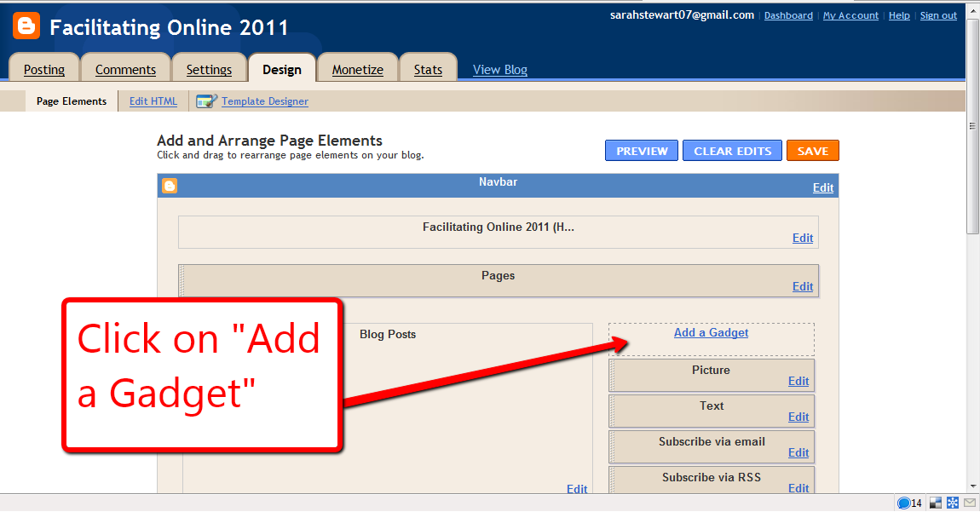Viewport: 980px width, 512px height.
Task: Click the Add and Arrange Page Elements heading
Action: (x=269, y=141)
